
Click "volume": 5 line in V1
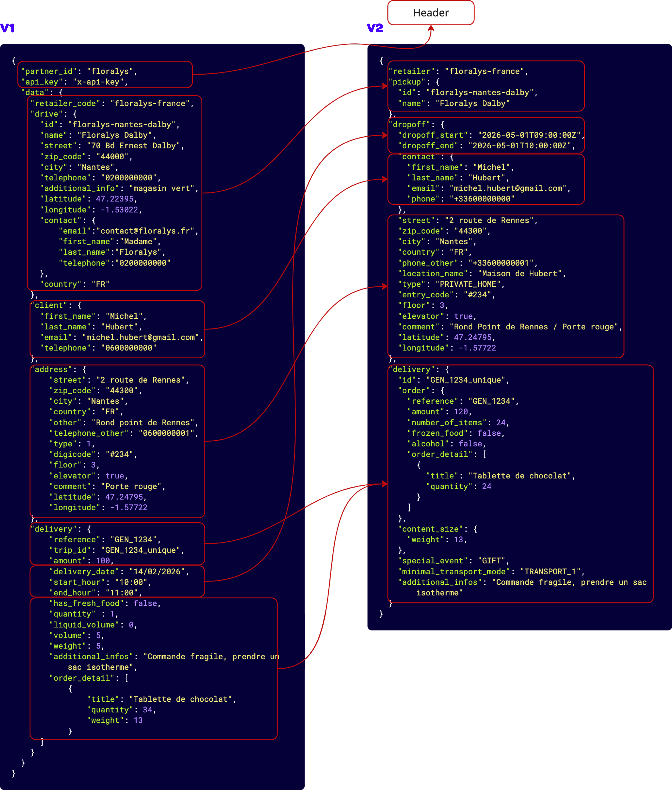click(77, 635)
